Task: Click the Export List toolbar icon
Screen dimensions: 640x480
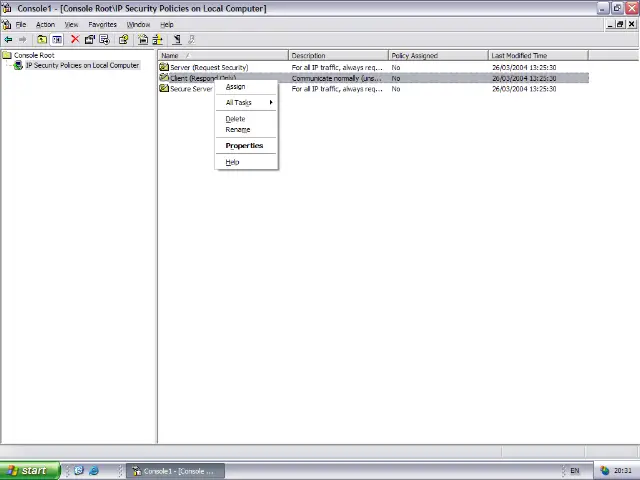Action: [x=104, y=40]
